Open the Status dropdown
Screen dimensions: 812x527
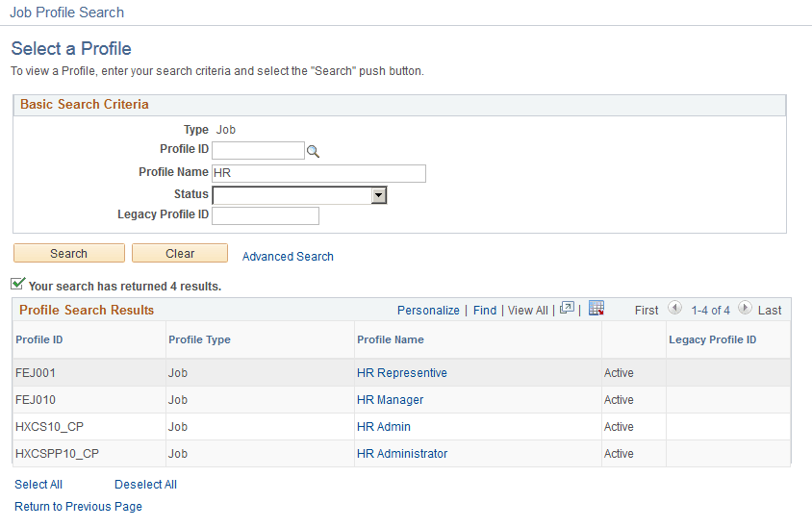(379, 195)
